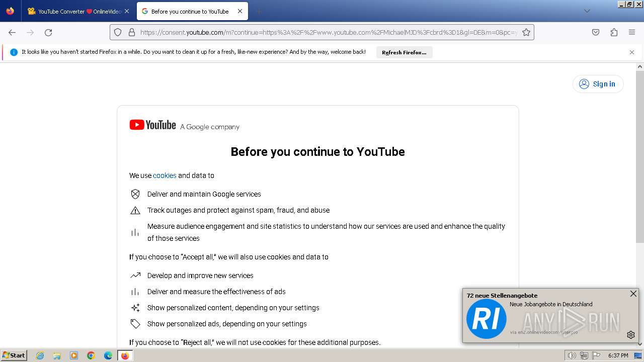Click the page scrollbar up arrow
The width and height of the screenshot is (644, 362).
click(640, 66)
